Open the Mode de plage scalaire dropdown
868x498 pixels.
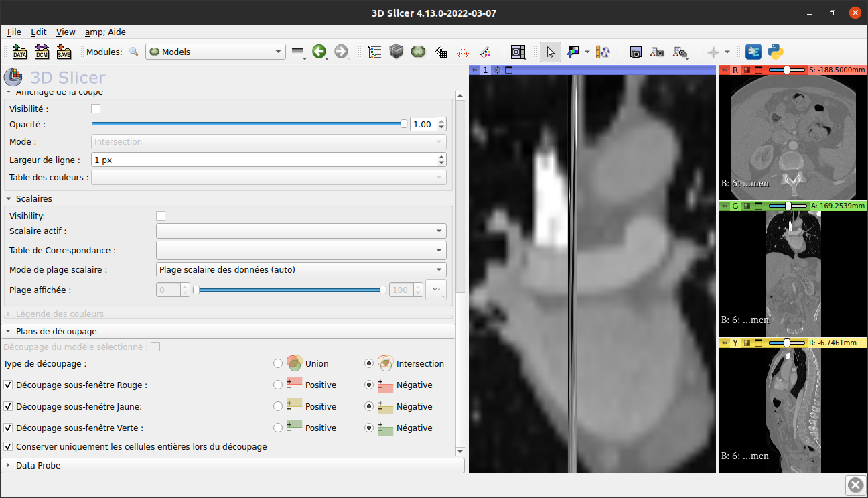301,269
